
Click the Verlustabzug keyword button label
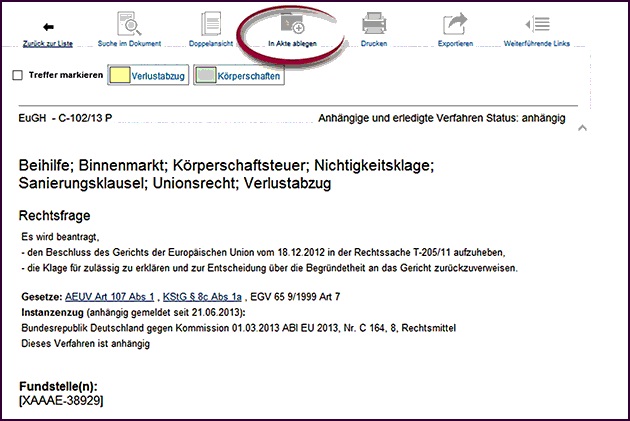tap(158, 75)
